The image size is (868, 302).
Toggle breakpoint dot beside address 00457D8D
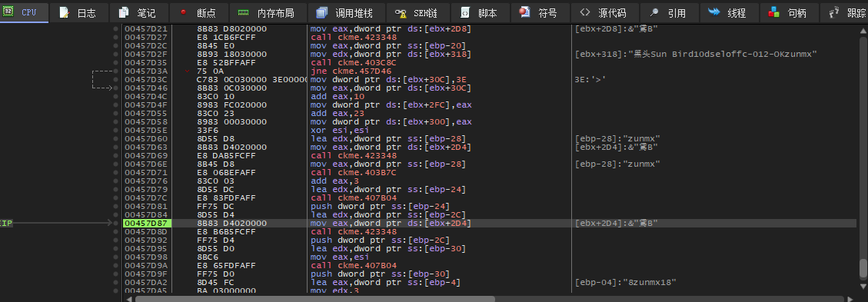(x=115, y=231)
